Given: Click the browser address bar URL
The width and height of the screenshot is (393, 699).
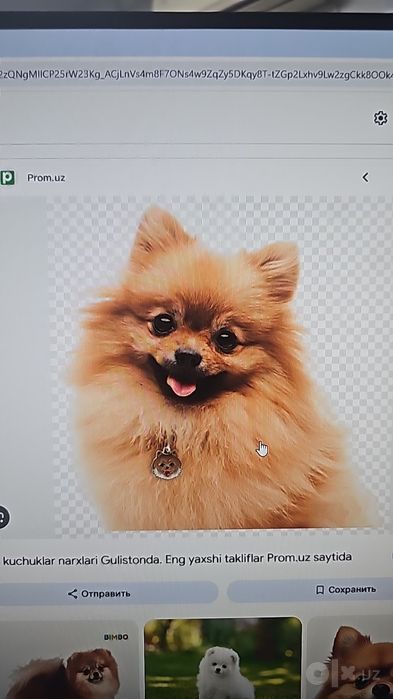Looking at the screenshot, I should click(x=196, y=74).
